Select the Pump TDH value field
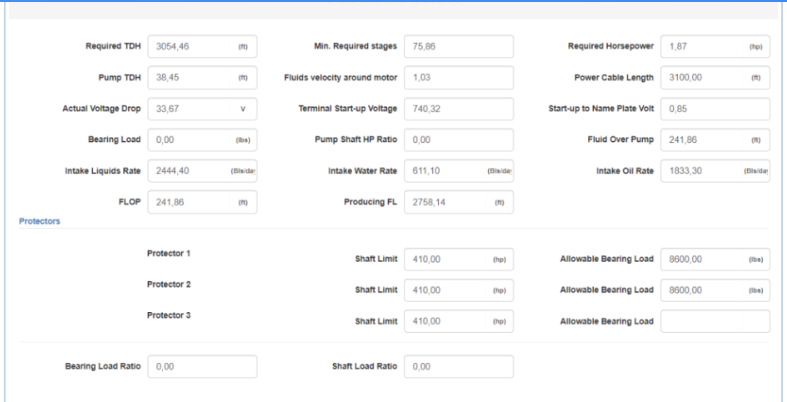Screen dimensions: 787x402 pos(202,78)
